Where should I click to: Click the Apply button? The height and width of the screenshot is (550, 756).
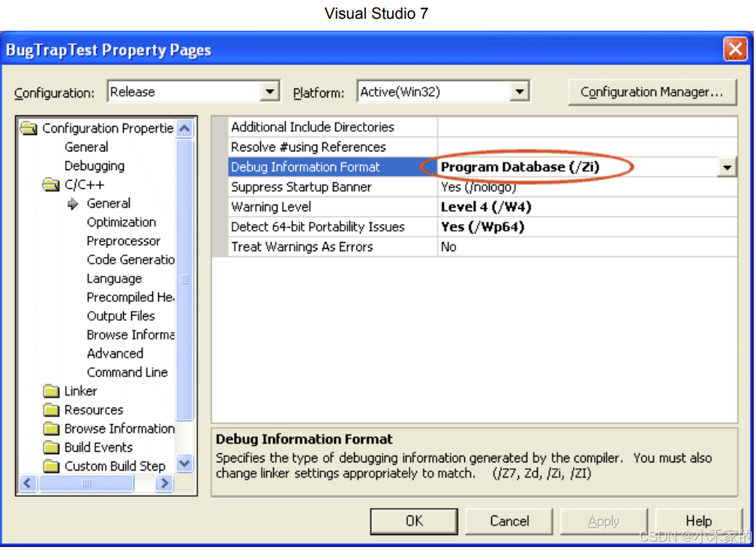[604, 521]
